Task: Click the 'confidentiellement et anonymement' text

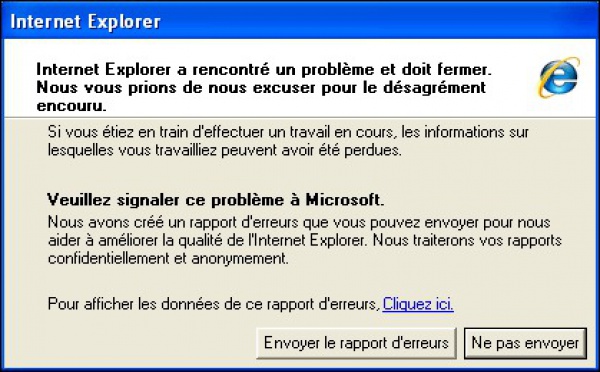Action: (x=168, y=259)
